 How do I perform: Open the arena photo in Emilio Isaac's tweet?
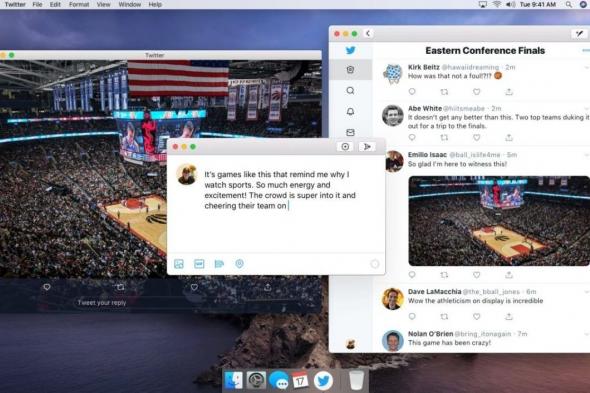click(x=499, y=221)
